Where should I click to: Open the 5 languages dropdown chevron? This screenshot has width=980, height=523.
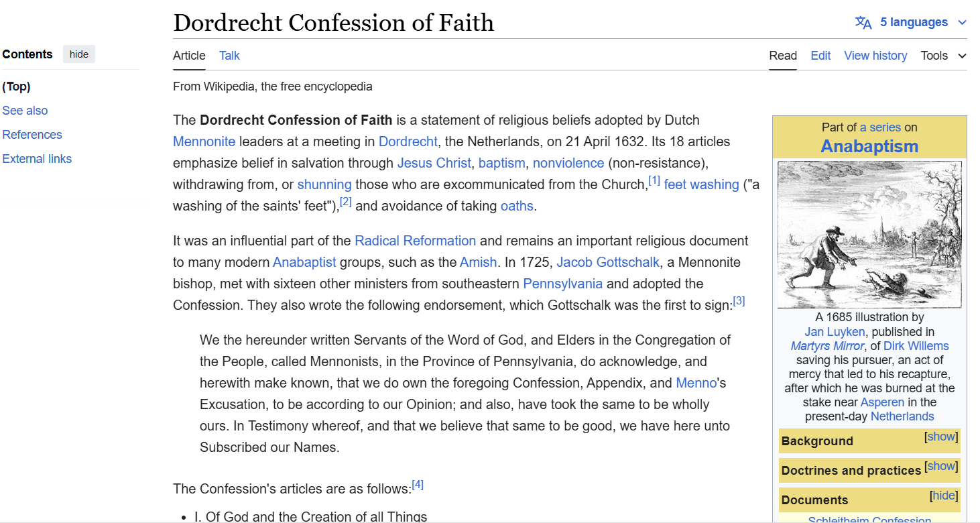click(x=963, y=23)
